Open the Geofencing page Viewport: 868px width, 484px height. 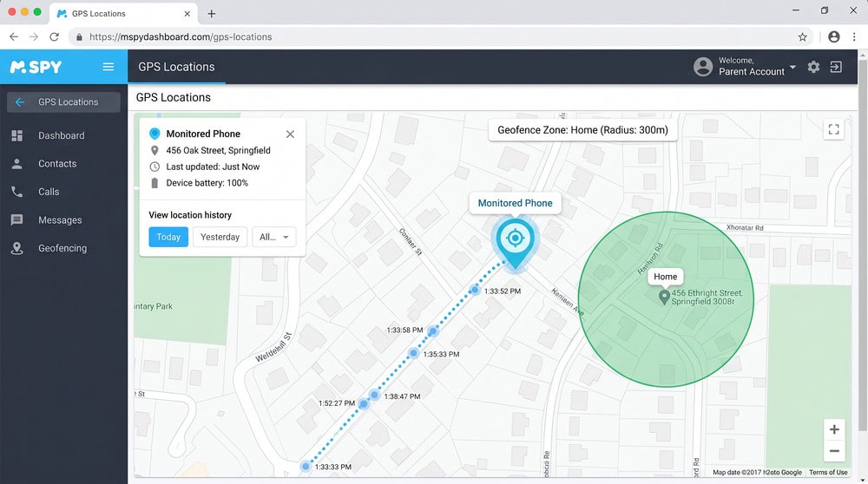coord(63,248)
